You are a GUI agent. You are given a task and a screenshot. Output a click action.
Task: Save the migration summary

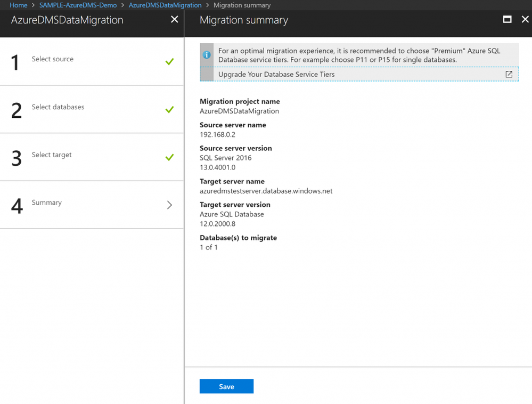pos(226,386)
